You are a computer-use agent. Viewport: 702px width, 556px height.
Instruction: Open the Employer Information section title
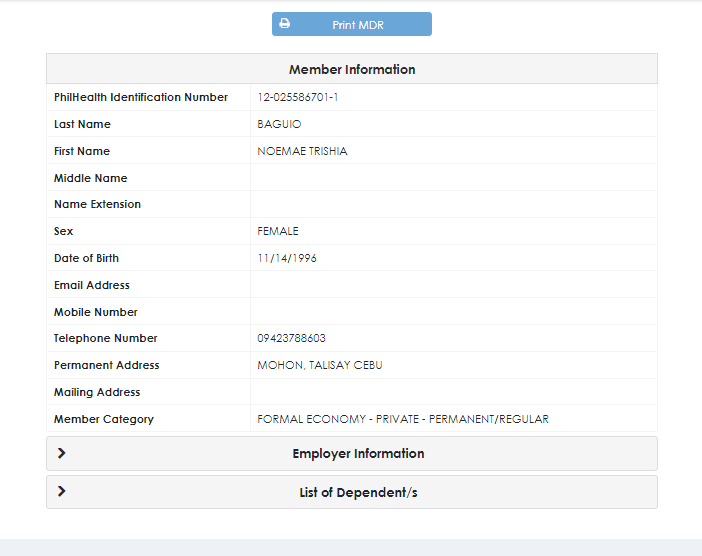(358, 454)
